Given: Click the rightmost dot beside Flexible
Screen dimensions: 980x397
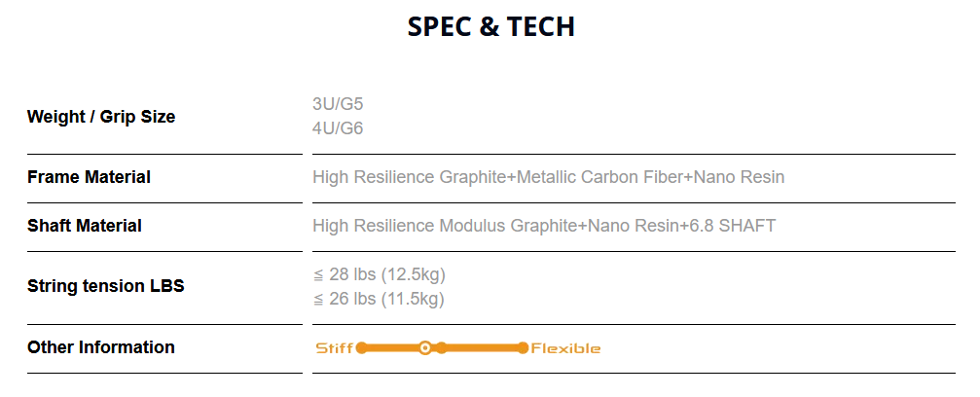Looking at the screenshot, I should tap(523, 347).
